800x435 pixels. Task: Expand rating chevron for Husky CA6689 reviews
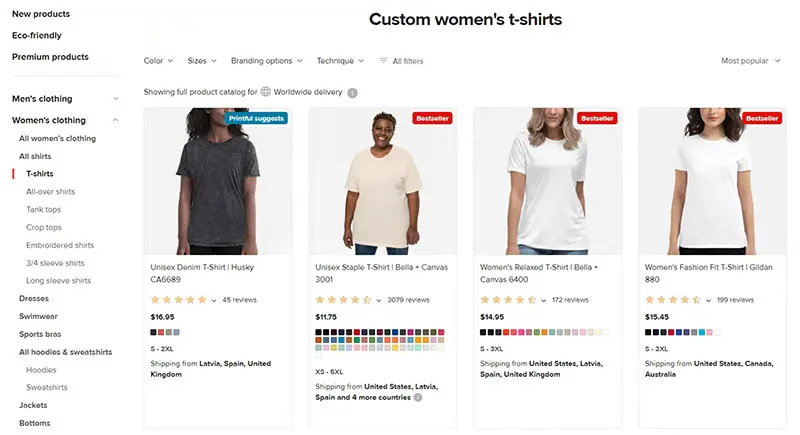(214, 300)
